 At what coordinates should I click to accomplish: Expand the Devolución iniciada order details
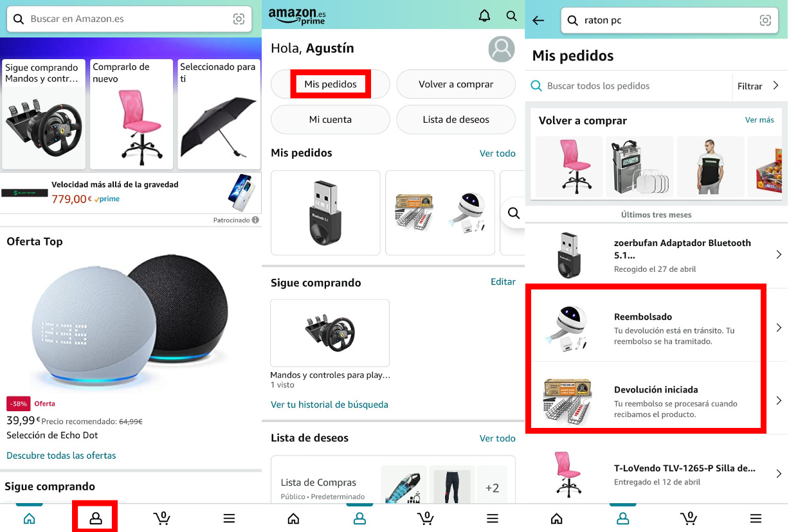click(779, 399)
